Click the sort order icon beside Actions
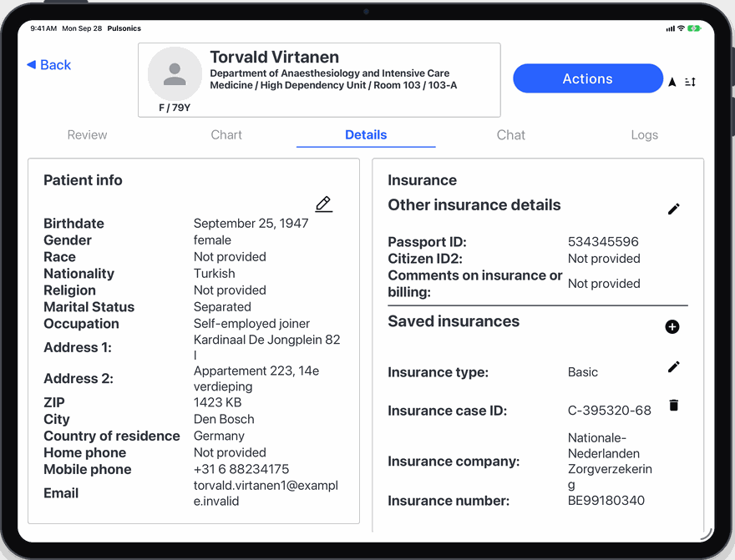 click(690, 82)
